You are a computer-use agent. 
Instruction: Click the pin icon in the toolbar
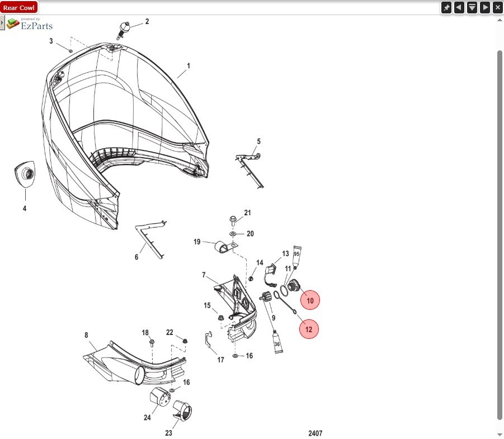coord(446,7)
